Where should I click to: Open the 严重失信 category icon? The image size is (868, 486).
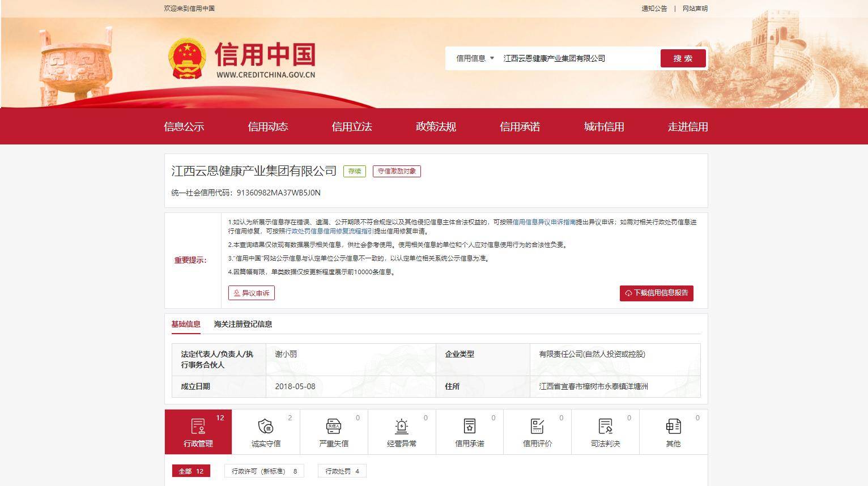click(334, 426)
